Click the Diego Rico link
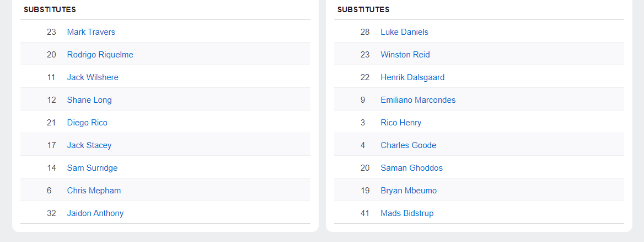The height and width of the screenshot is (242, 644). 87,123
